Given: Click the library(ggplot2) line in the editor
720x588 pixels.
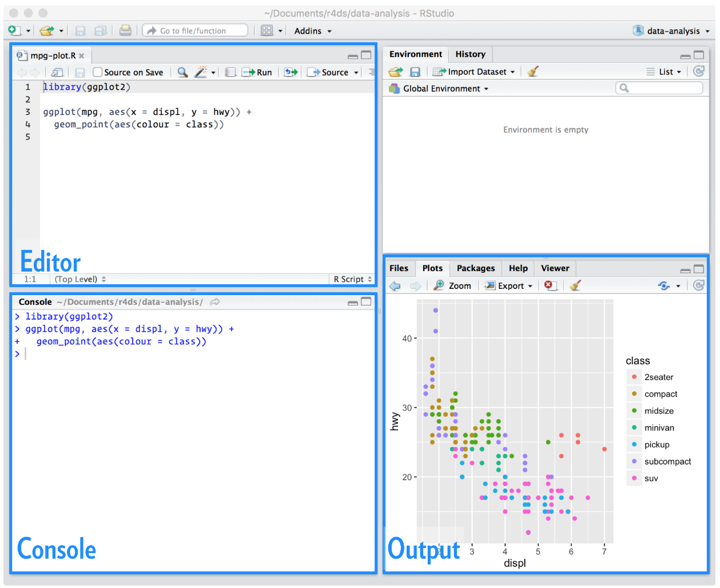Looking at the screenshot, I should [87, 87].
